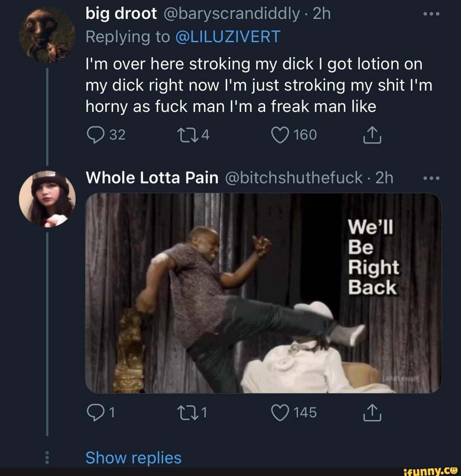Reply to Whole Lotta Pain's tweet
The image size is (461, 476).
click(95, 412)
